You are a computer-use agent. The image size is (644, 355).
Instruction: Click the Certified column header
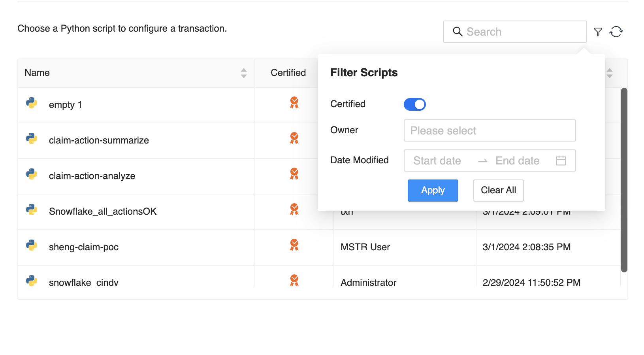tap(288, 73)
